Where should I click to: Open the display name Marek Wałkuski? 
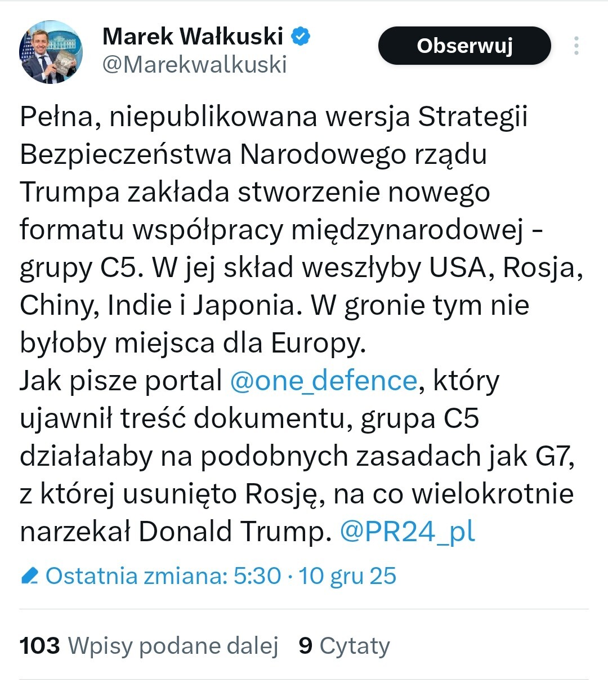[193, 37]
